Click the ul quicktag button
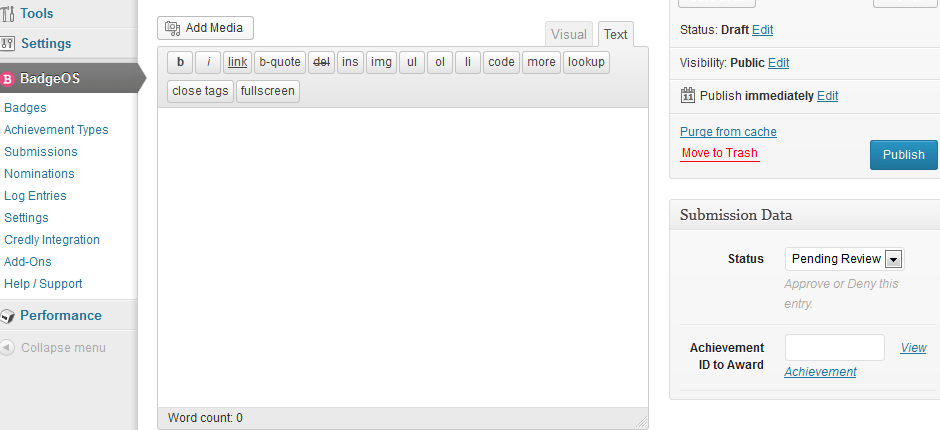940x430 pixels. [412, 62]
